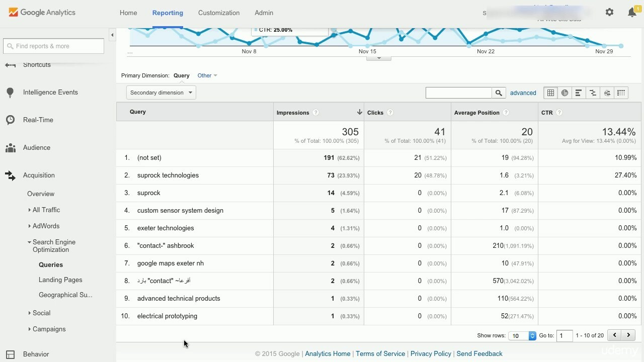
Task: Click the Behavior icon in the sidebar
Action: click(x=10, y=354)
